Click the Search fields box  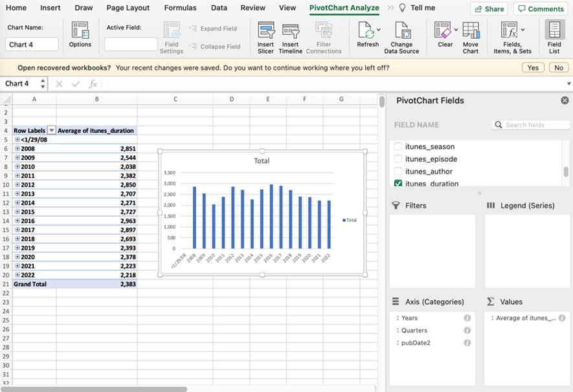point(530,125)
